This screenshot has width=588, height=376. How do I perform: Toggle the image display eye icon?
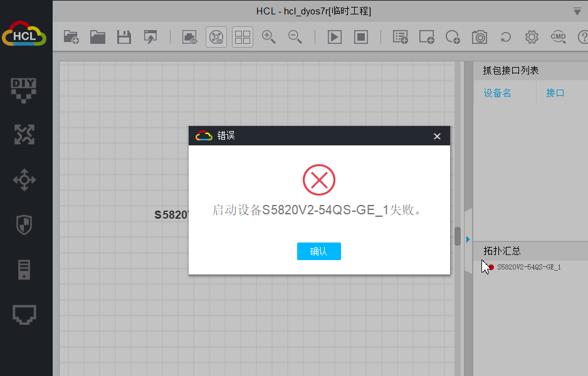[190, 37]
